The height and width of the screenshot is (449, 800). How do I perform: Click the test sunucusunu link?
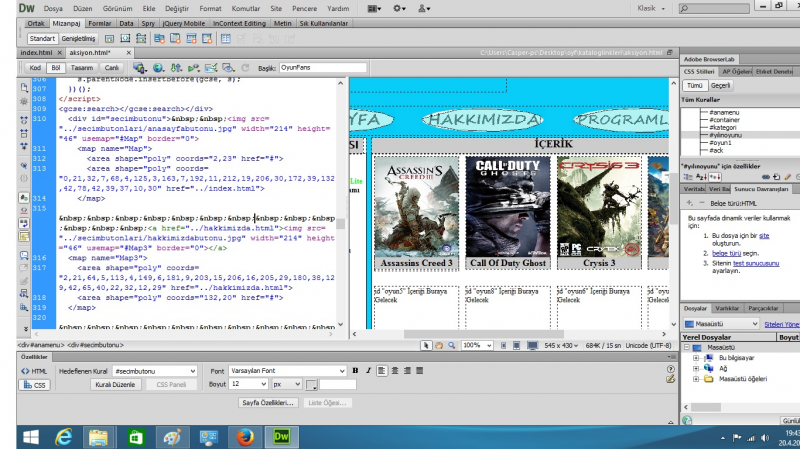[x=756, y=263]
